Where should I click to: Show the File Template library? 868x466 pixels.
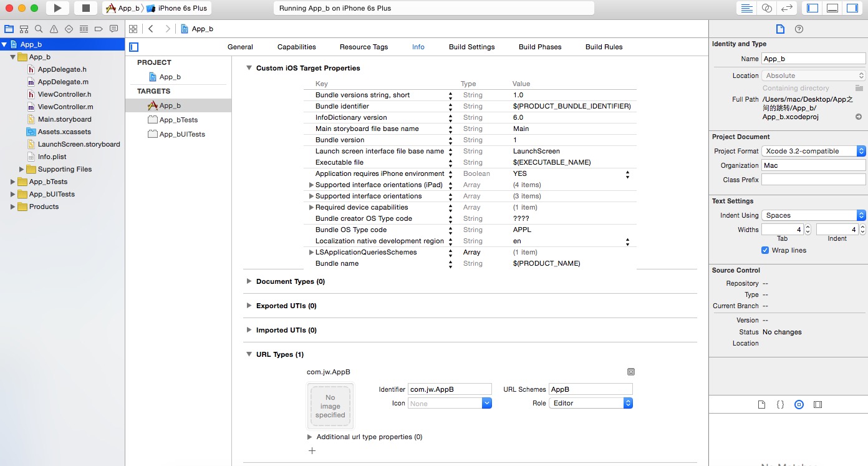pos(761,404)
